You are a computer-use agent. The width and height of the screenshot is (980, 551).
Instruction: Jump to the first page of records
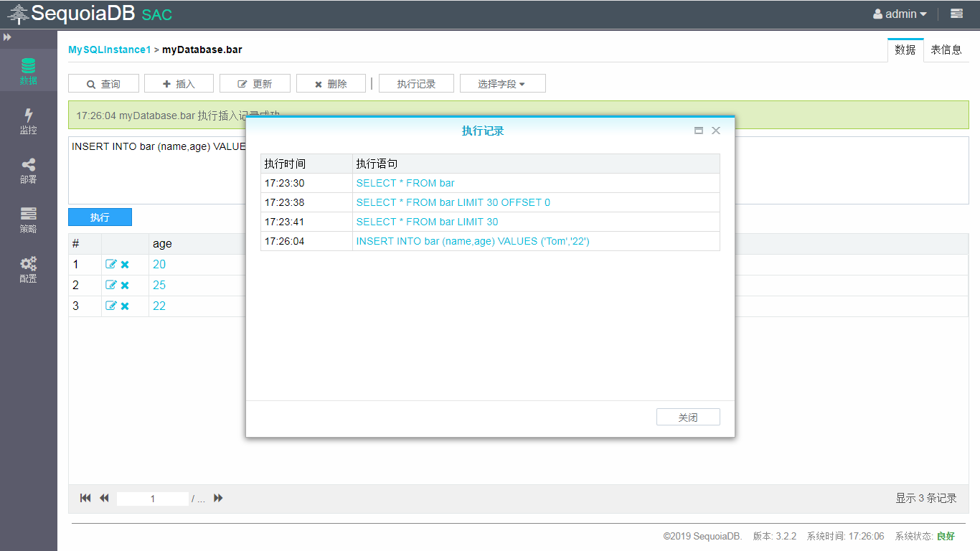85,498
